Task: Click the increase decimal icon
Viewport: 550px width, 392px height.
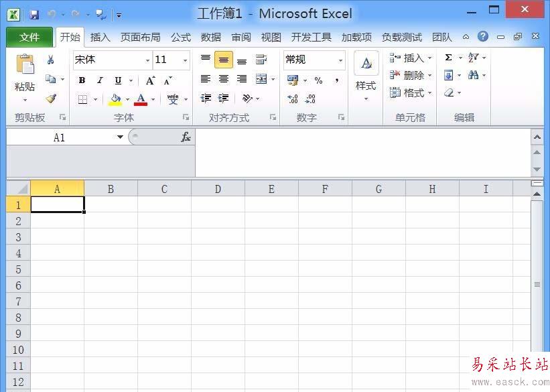Action: tap(293, 99)
